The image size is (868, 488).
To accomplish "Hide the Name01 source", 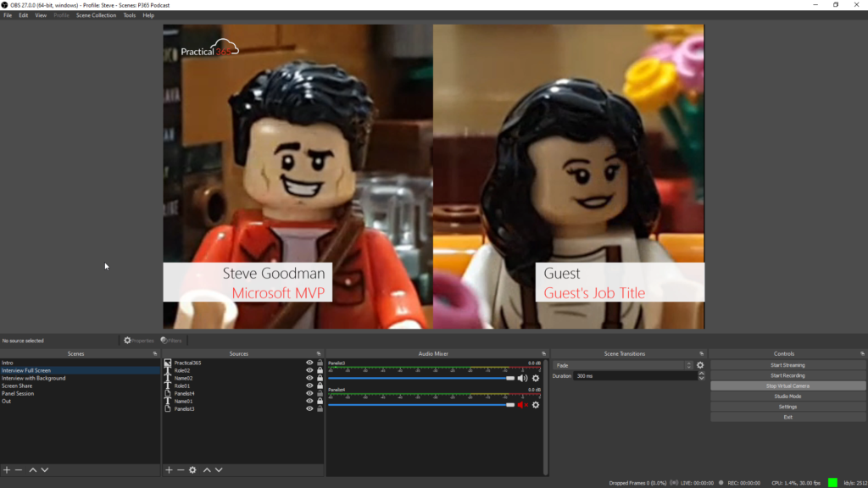I will pos(309,401).
